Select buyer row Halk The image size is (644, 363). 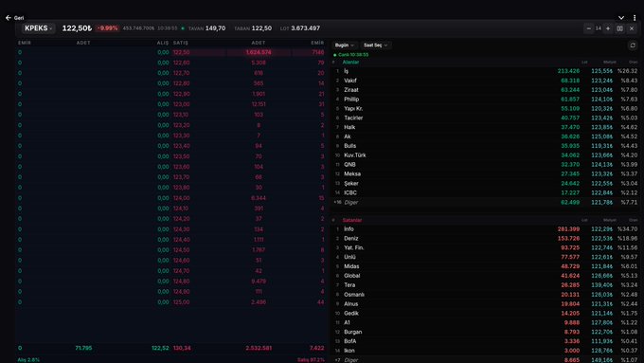[486, 127]
